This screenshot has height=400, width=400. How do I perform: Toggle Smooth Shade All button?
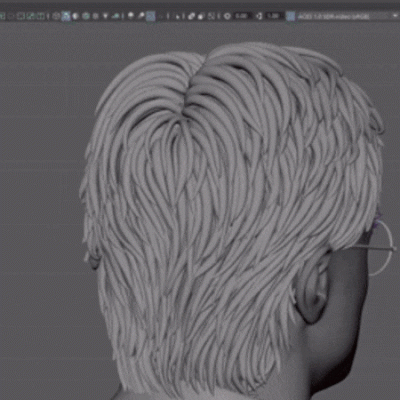tap(66, 16)
